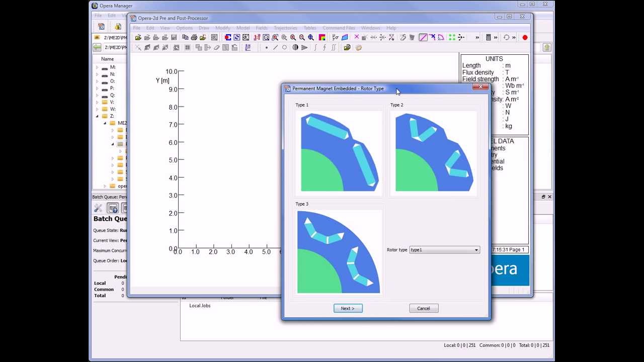The height and width of the screenshot is (362, 644).
Task: Click the green four-dots mesh icon
Action: (452, 37)
